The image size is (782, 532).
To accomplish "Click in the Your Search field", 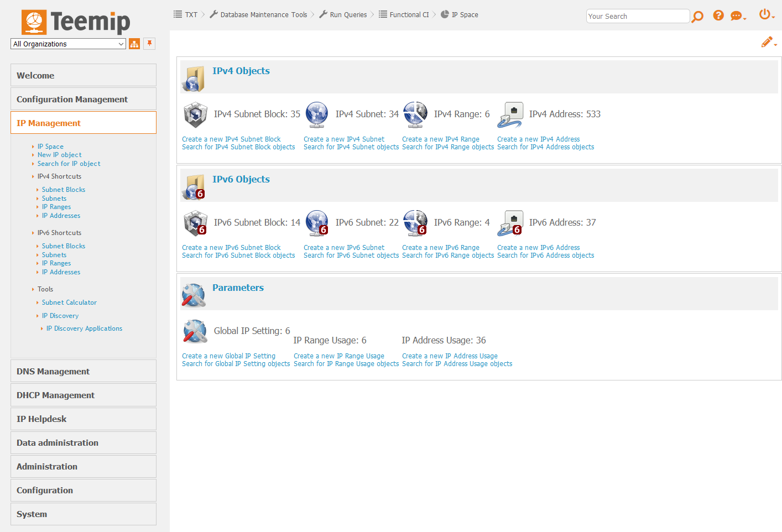I will [x=637, y=17].
